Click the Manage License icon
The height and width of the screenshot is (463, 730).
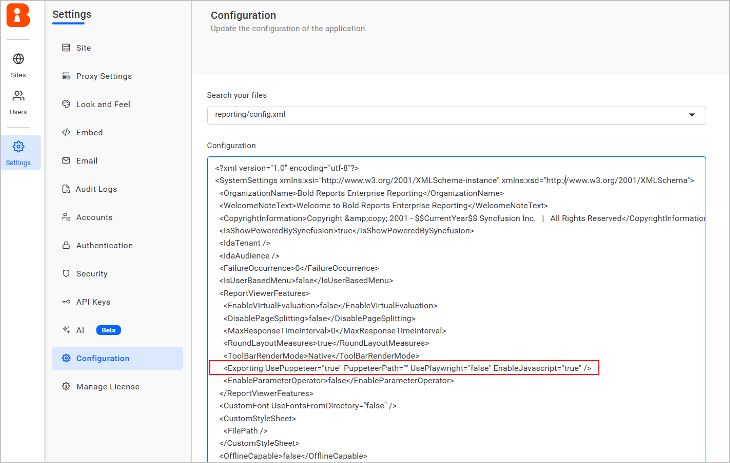click(x=66, y=386)
